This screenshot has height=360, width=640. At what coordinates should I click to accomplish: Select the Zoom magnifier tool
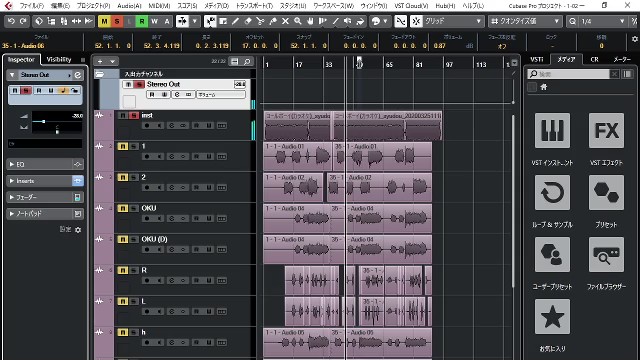pos(298,21)
